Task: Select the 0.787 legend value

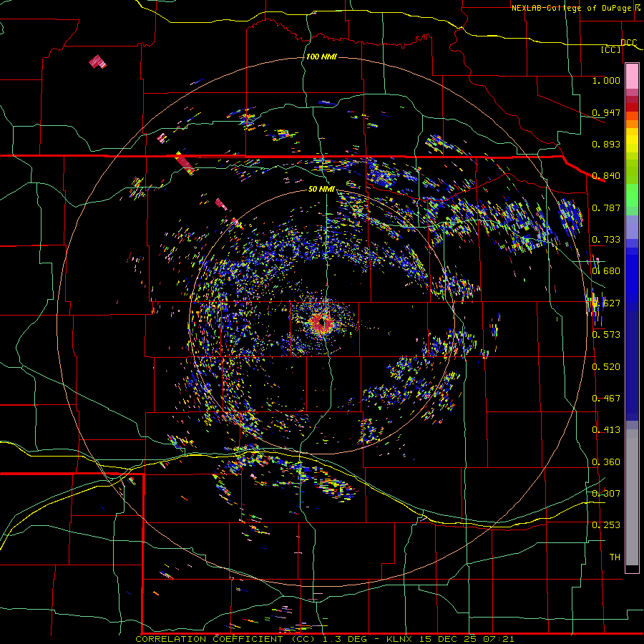Action: click(606, 208)
